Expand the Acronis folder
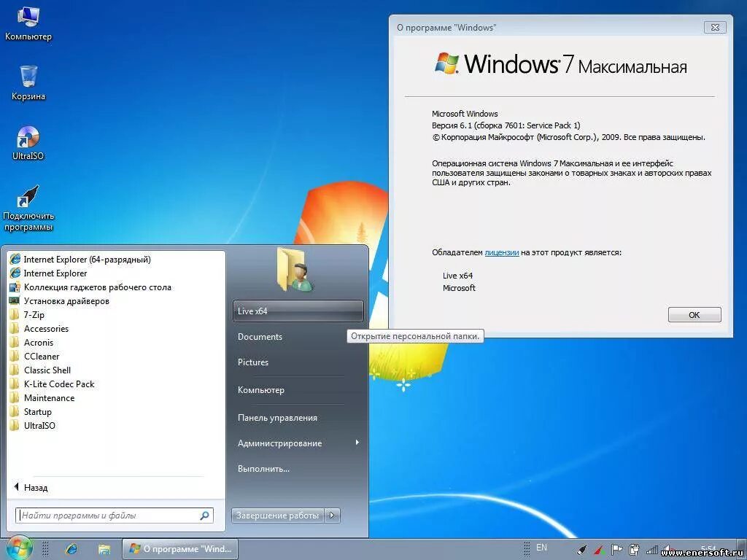Screen dimensions: 747x560 click(32, 343)
